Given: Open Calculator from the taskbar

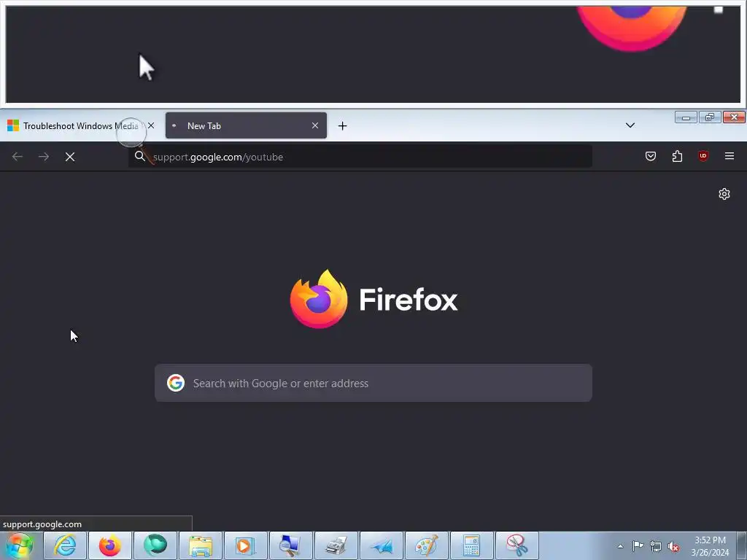Looking at the screenshot, I should (x=472, y=545).
